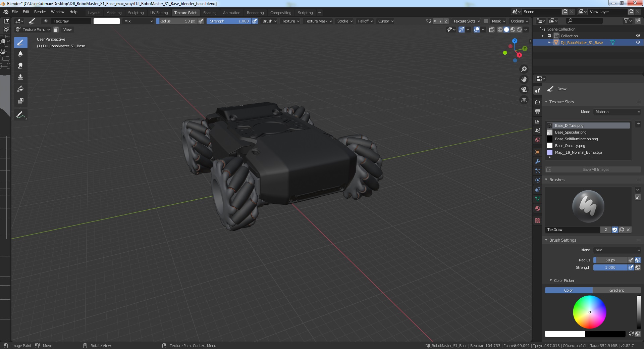Click the viewport pan hand icon

click(x=524, y=80)
